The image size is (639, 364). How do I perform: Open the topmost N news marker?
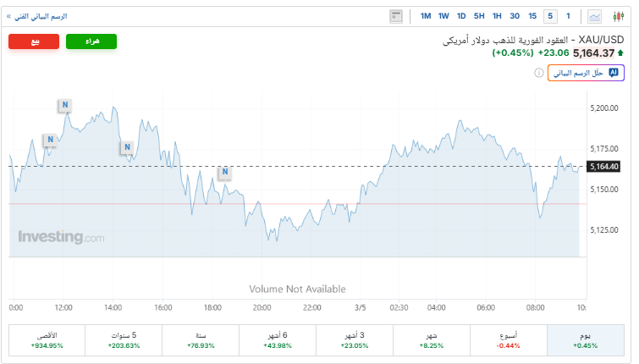pos(64,105)
